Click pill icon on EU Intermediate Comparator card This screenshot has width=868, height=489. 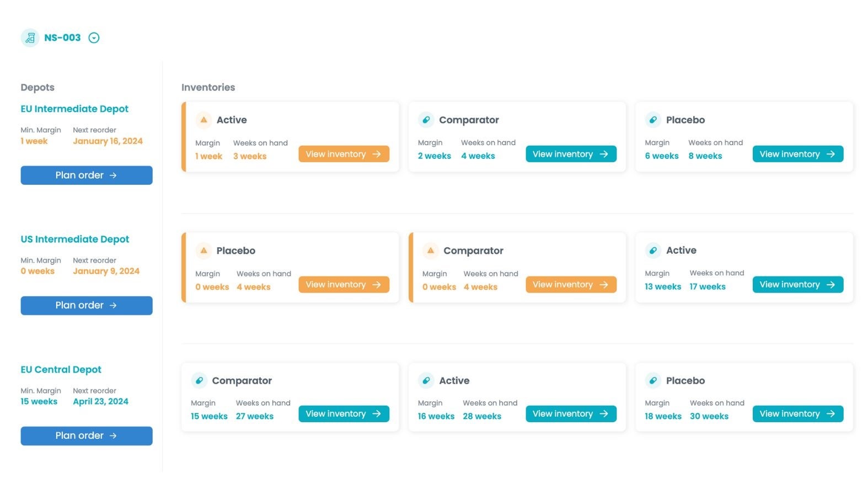click(x=426, y=120)
